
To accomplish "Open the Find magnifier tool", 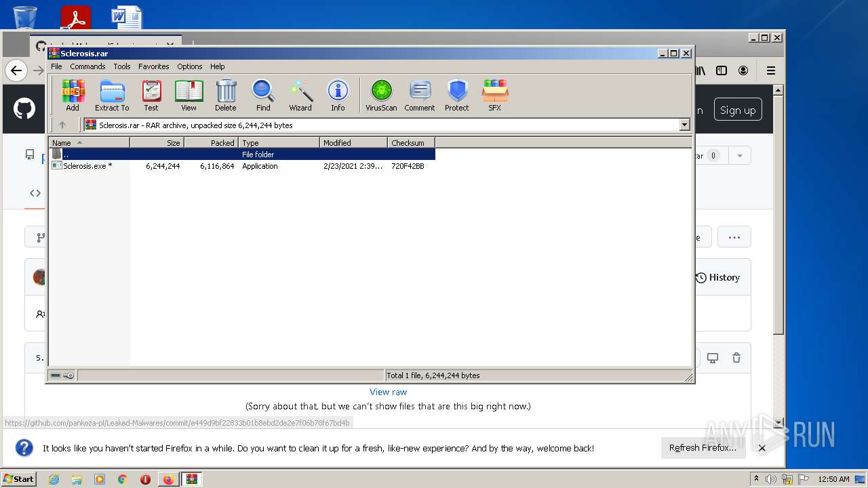I will click(263, 95).
